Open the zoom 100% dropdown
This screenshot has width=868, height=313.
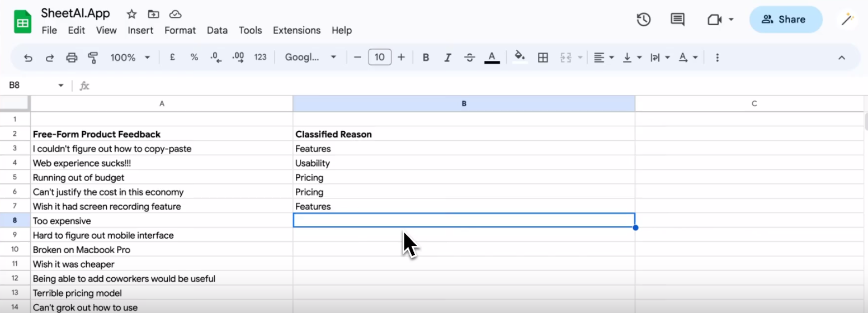(x=130, y=57)
